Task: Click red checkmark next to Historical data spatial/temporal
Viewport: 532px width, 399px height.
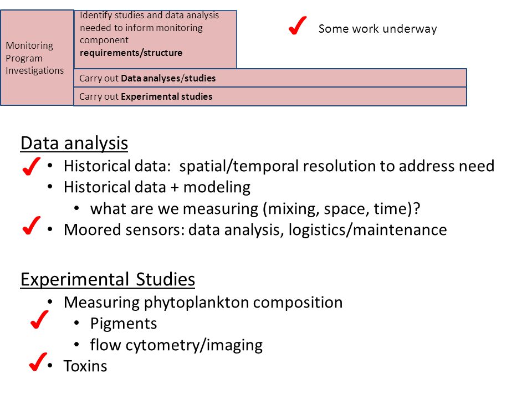Action: [x=31, y=166]
